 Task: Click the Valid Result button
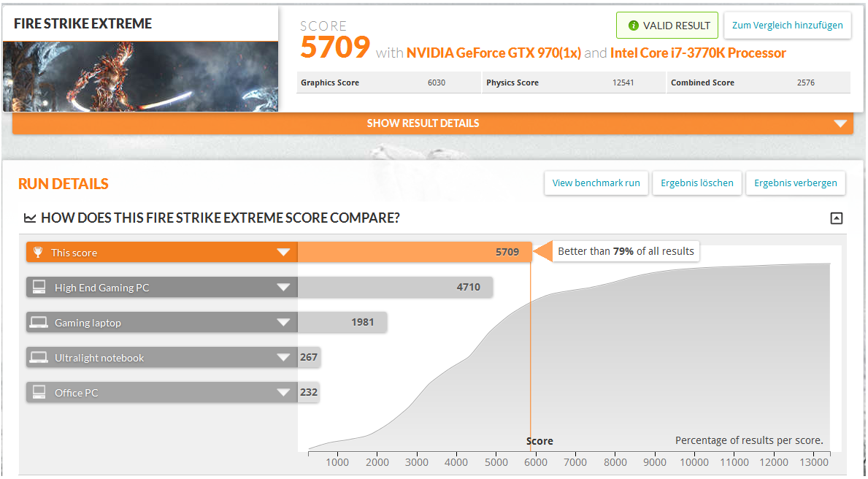coord(667,26)
